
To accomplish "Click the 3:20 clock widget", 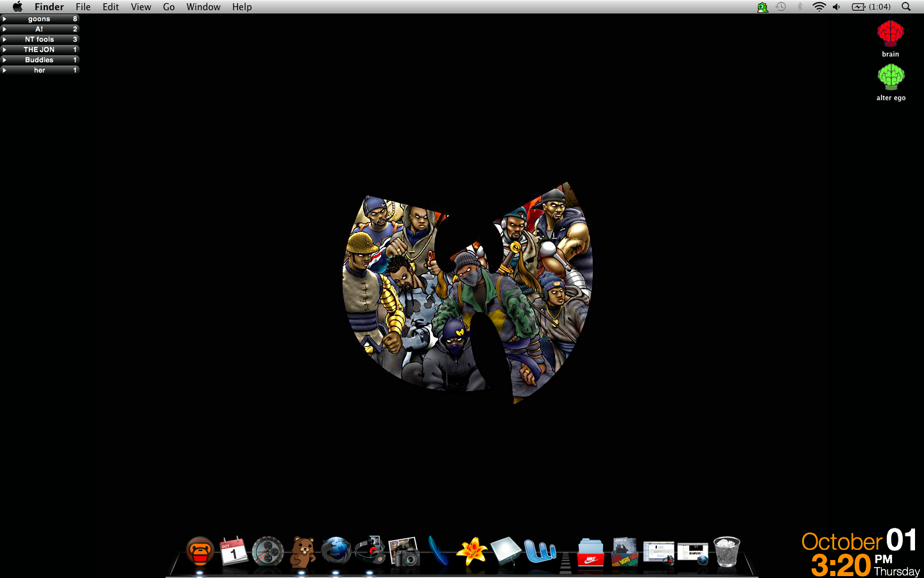I will [841, 565].
